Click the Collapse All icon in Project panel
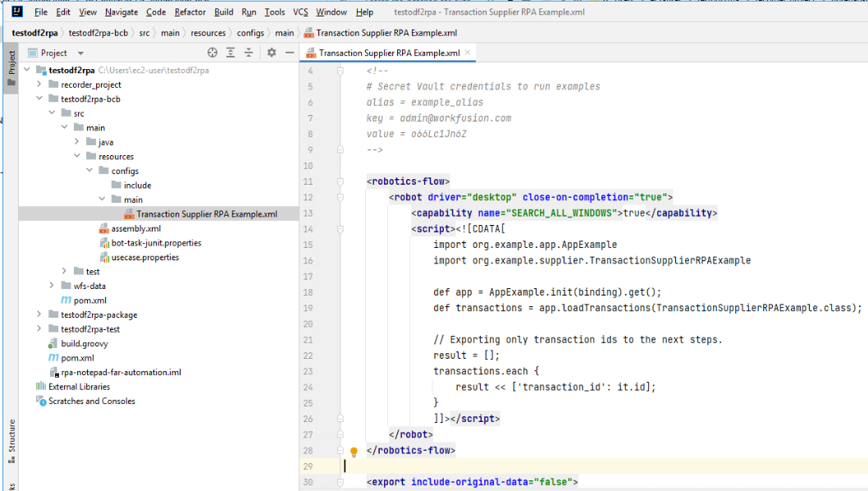The width and height of the screenshot is (868, 491). pyautogui.click(x=249, y=53)
